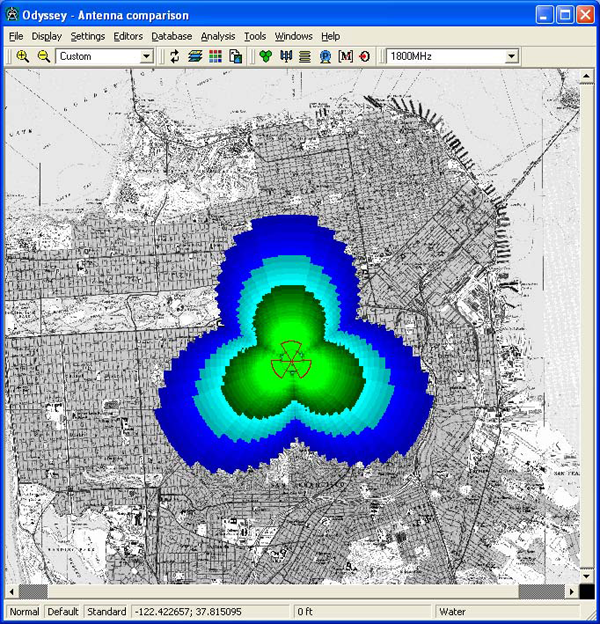Click the antenna towers toolbar icon
The width and height of the screenshot is (600, 624).
tap(285, 57)
